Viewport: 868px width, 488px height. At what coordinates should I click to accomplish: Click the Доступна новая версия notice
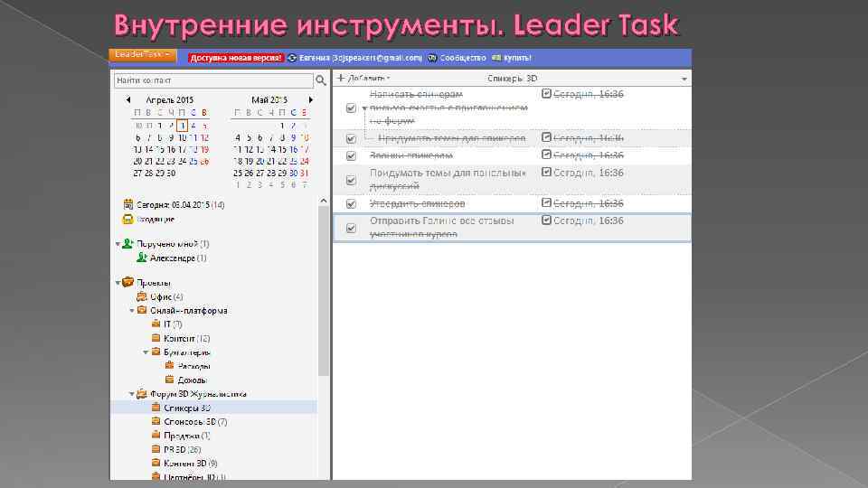(x=236, y=58)
